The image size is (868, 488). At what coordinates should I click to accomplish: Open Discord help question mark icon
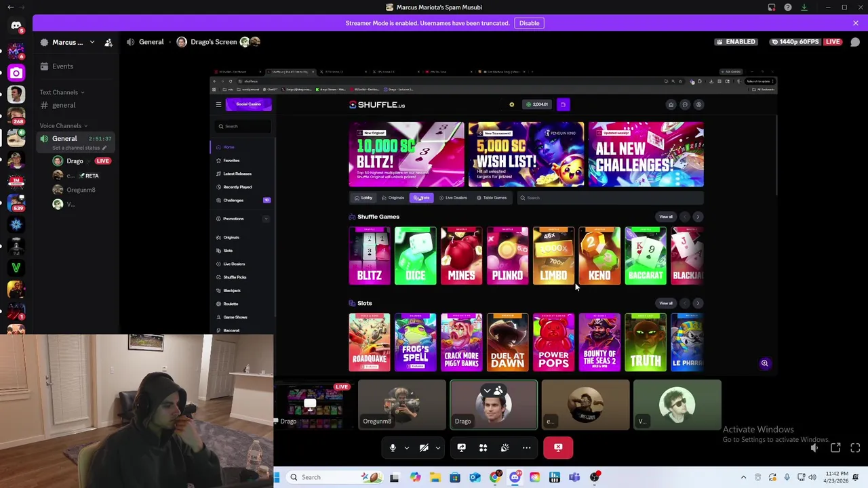pyautogui.click(x=787, y=7)
